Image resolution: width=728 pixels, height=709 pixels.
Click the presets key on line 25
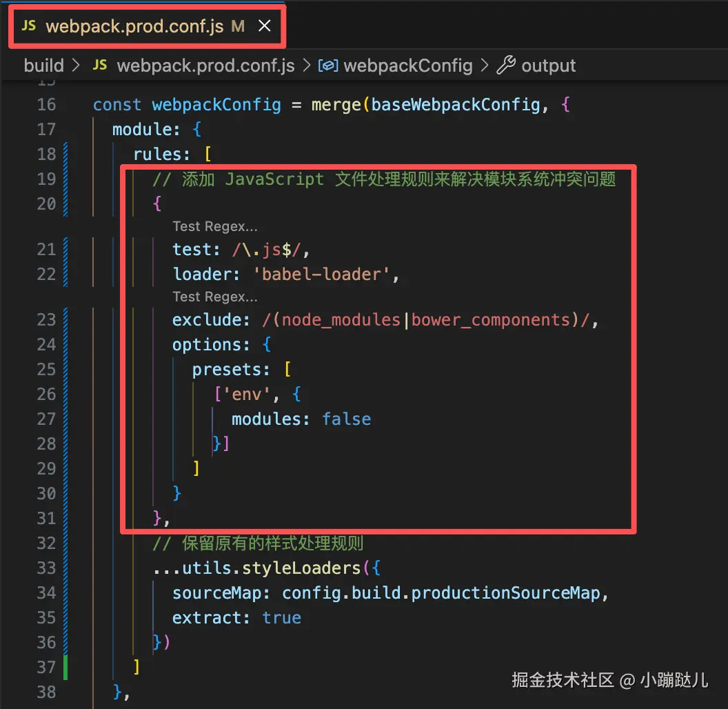click(225, 370)
